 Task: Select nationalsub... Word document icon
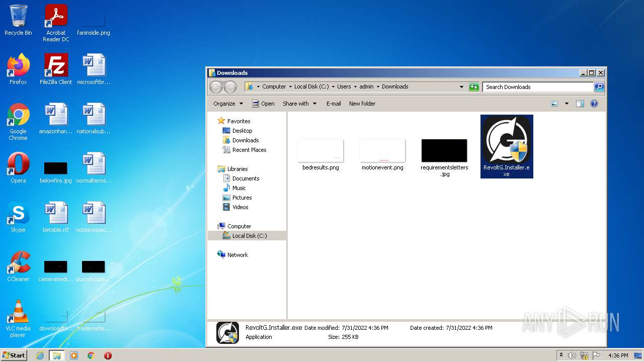tap(94, 119)
